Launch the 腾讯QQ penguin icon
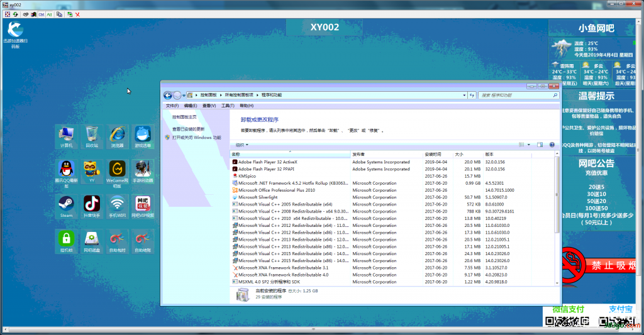 (x=66, y=173)
